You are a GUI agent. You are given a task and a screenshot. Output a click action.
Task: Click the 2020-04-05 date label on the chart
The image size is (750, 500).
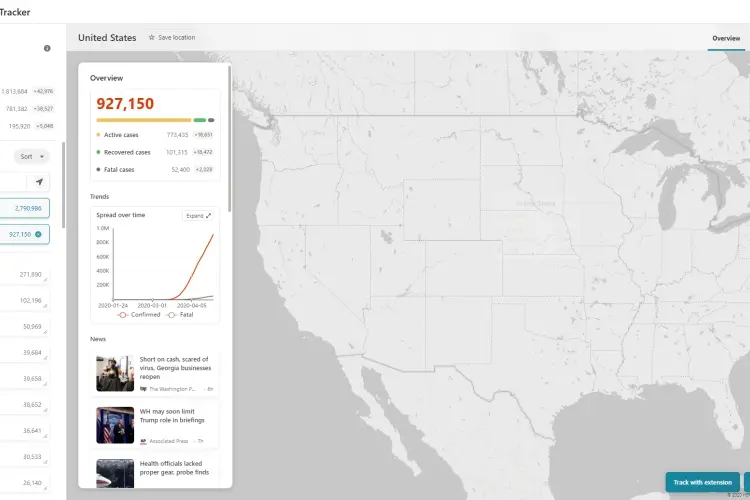coord(191,305)
